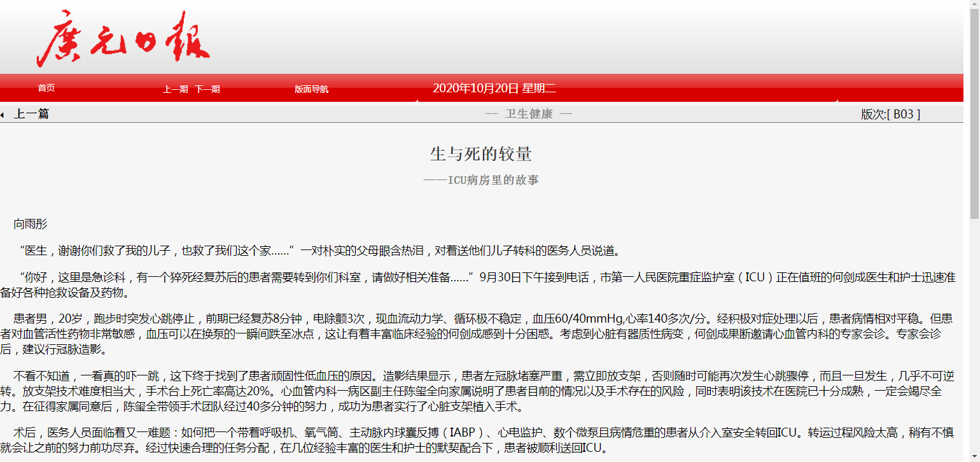Open the 2020年10月20日 星期二 date selector

[494, 88]
